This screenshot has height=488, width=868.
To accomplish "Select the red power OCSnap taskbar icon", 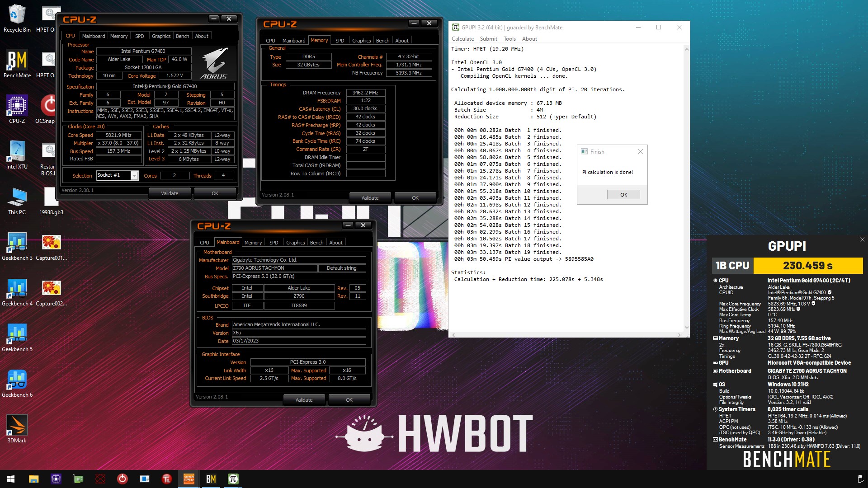I will (x=122, y=479).
